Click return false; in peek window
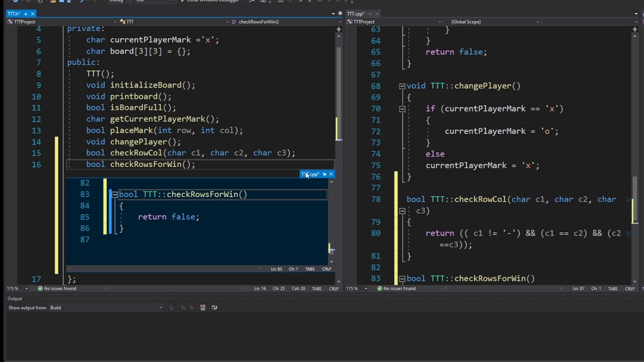The height and width of the screenshot is (362, 644). click(169, 217)
